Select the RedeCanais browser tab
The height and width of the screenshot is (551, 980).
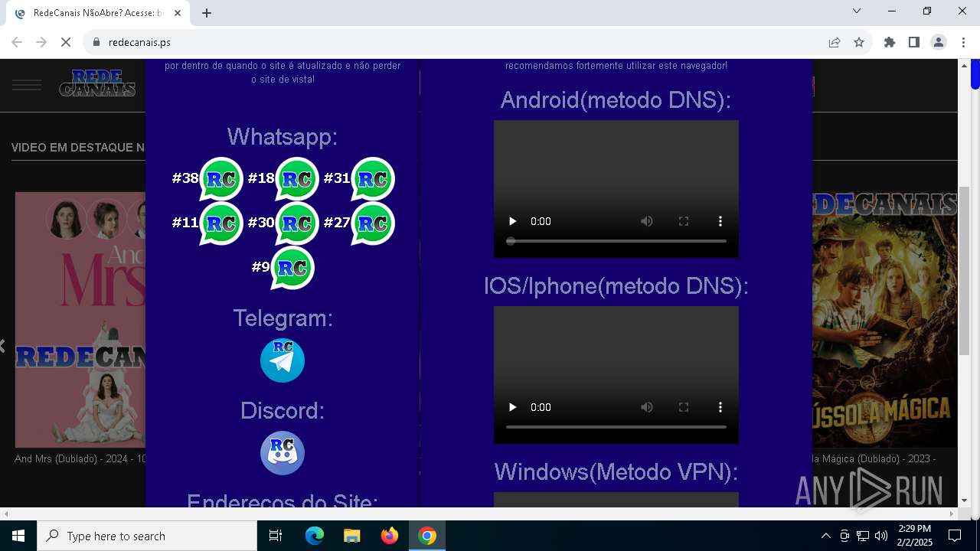tap(98, 13)
